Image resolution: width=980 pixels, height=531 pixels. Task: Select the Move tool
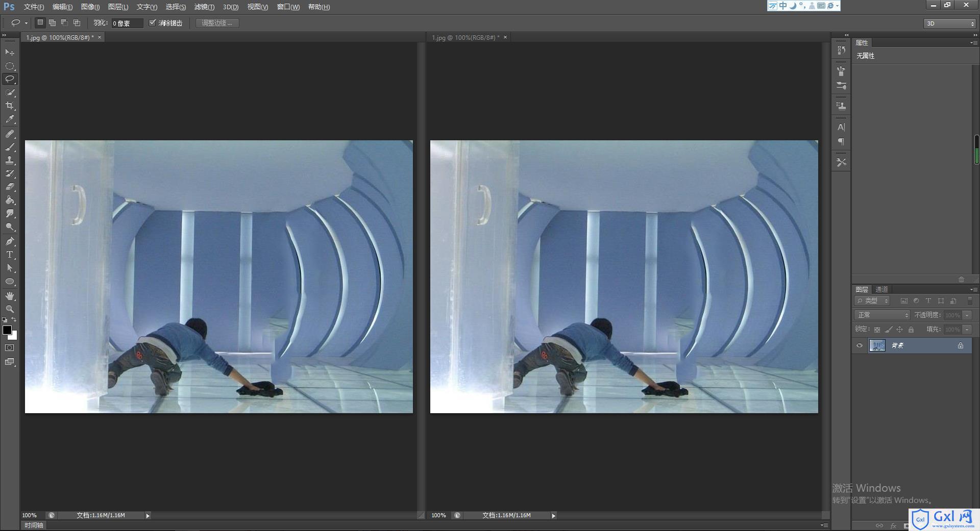tap(10, 53)
